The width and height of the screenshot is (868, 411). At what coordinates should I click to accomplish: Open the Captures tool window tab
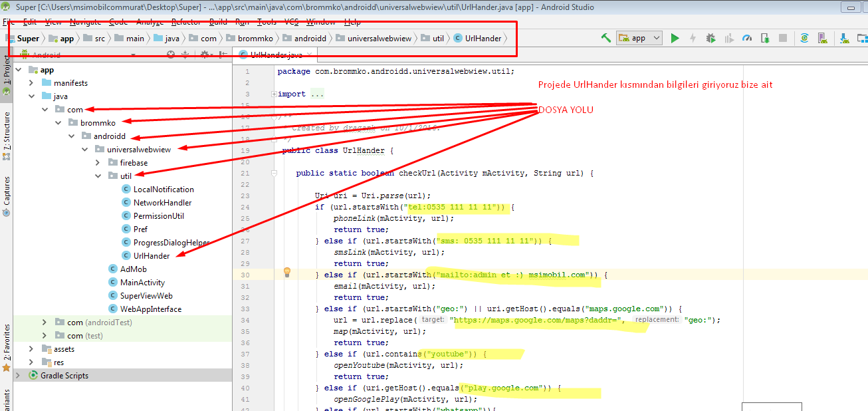point(7,196)
